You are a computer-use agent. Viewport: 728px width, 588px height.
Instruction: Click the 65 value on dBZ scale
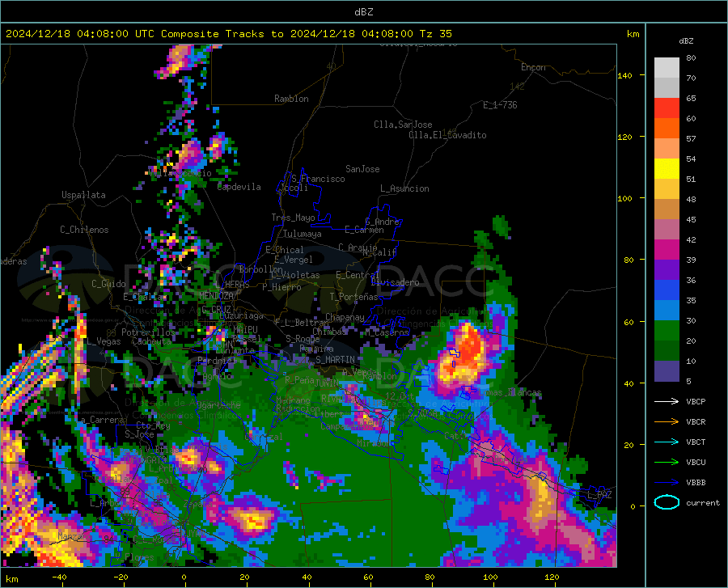pos(692,99)
